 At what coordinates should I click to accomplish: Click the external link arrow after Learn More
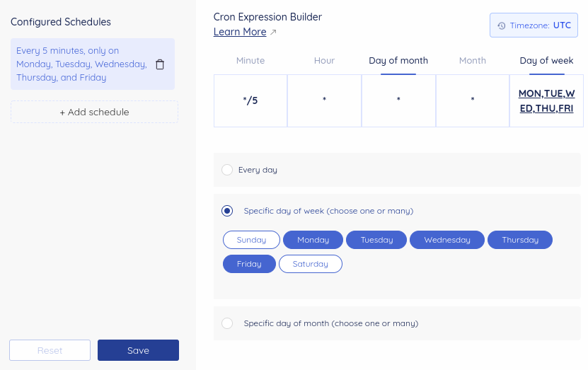pyautogui.click(x=273, y=33)
